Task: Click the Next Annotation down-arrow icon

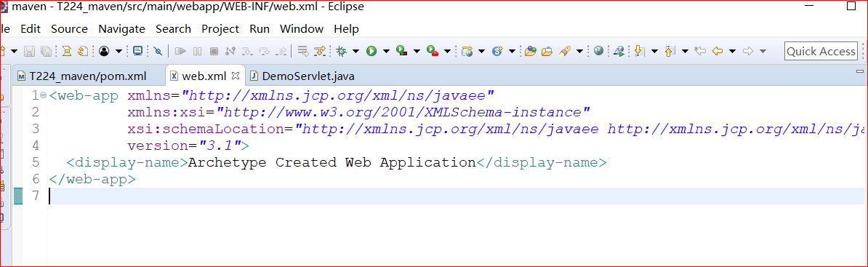Action: pyautogui.click(x=639, y=52)
